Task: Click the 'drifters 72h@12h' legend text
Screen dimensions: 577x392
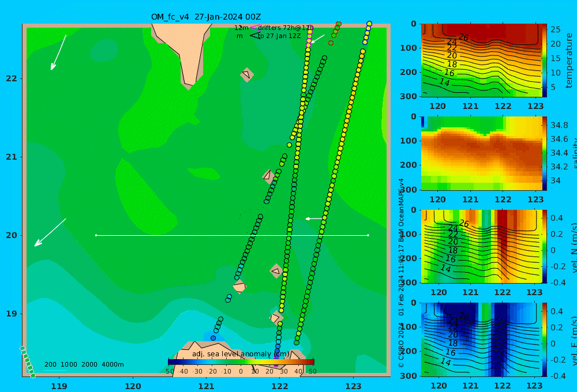Action: click(286, 28)
